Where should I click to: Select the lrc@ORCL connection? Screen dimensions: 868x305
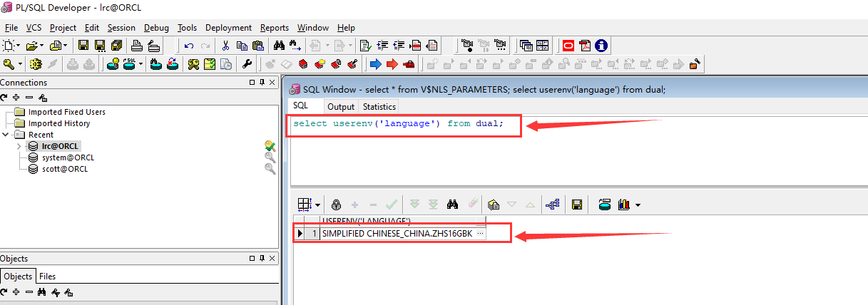60,146
